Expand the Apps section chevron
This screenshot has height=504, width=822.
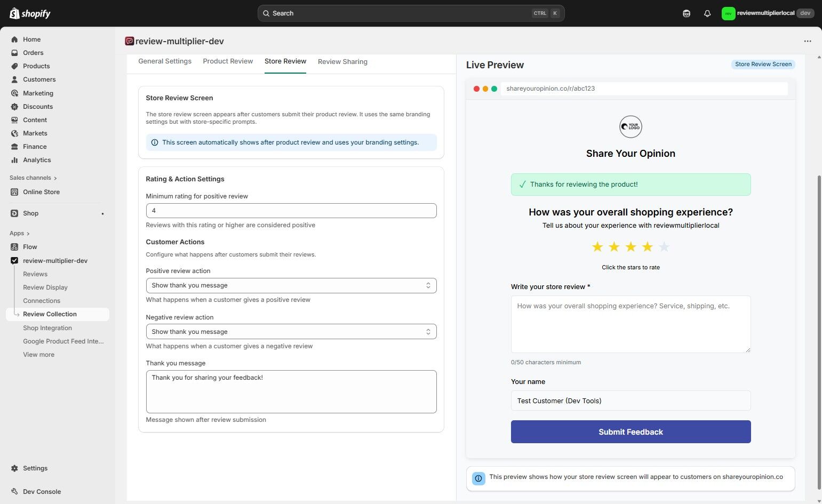(x=28, y=234)
